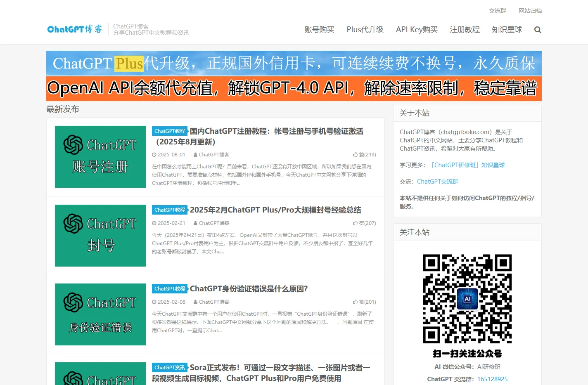The width and height of the screenshot is (588, 385).
Task: Open article 国内ChatGPT注册教程
Action: click(257, 137)
